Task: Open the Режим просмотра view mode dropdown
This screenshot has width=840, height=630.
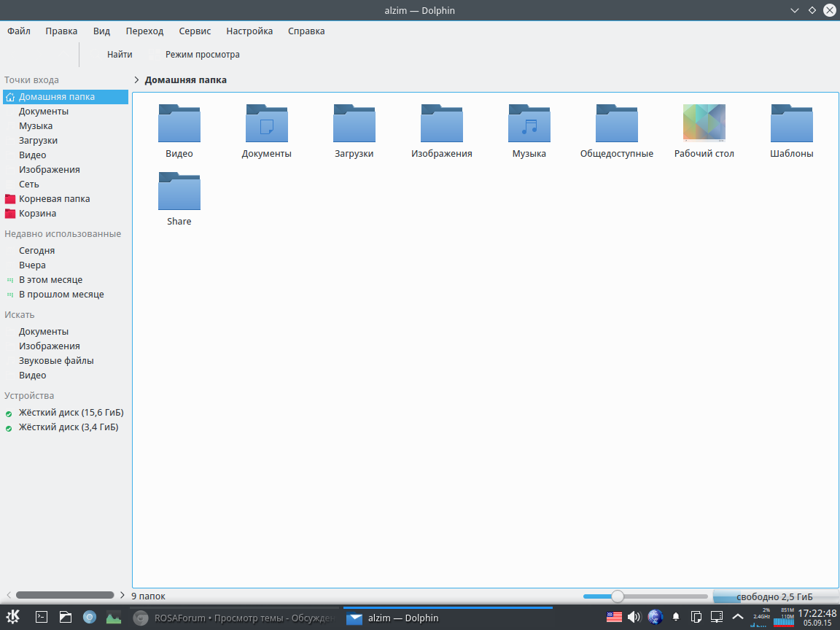Action: (202, 55)
